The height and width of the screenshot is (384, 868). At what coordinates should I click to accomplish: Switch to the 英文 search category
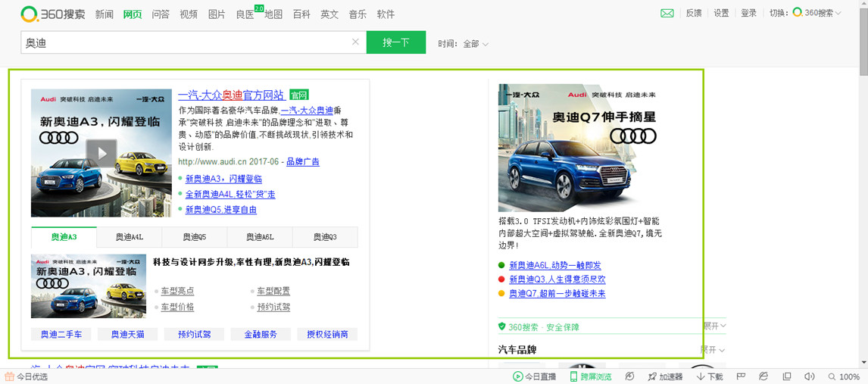click(330, 14)
